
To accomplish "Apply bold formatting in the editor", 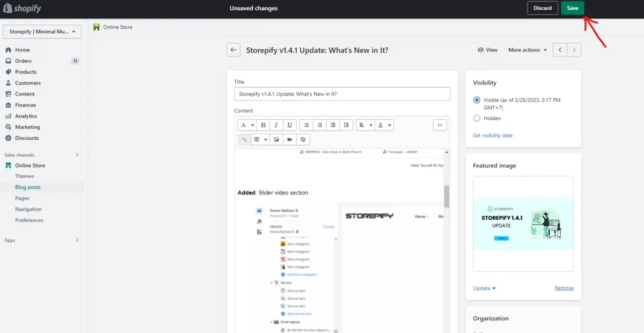I will click(x=263, y=125).
